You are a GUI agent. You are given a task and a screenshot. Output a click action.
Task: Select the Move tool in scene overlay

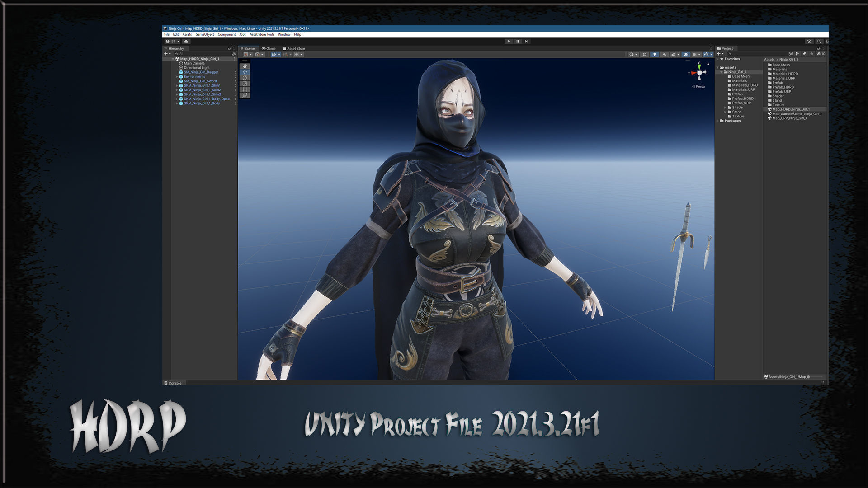(x=245, y=72)
